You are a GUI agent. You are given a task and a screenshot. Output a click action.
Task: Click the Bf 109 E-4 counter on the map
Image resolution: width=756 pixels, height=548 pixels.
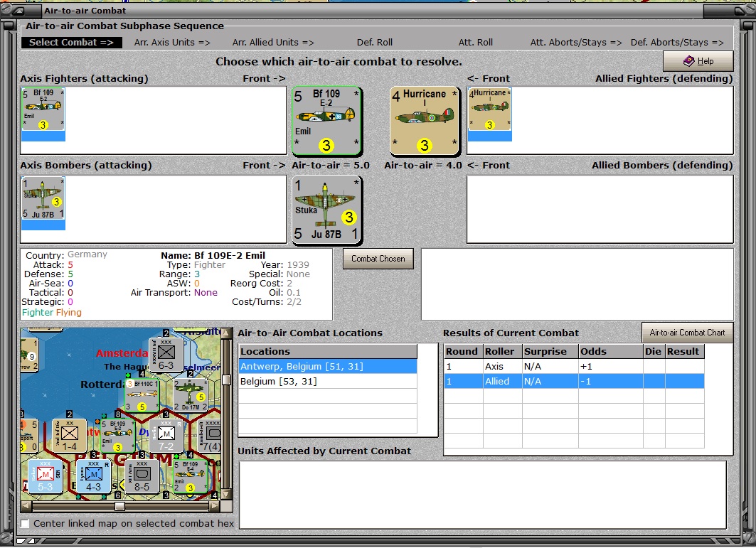pyautogui.click(x=190, y=476)
